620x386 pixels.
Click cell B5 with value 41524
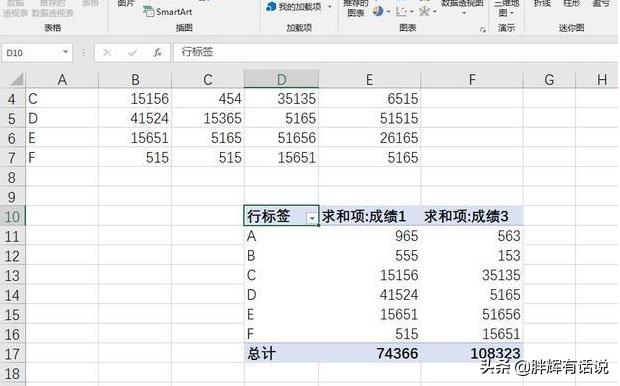(x=135, y=118)
